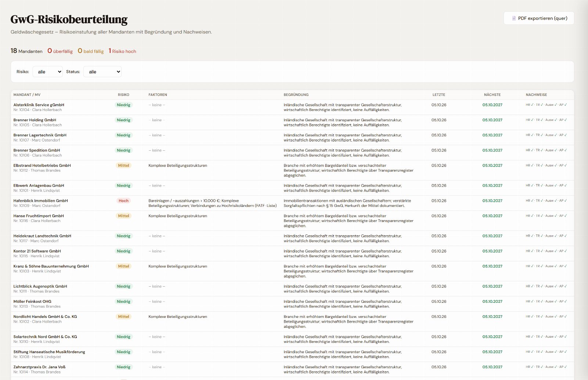Click the 'Niedrig' badge for Möller Feinkost OHG
Screen dimensions: 588x380
(123, 301)
